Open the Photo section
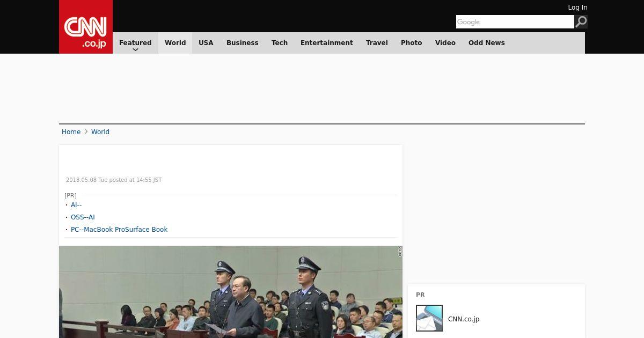 412,43
